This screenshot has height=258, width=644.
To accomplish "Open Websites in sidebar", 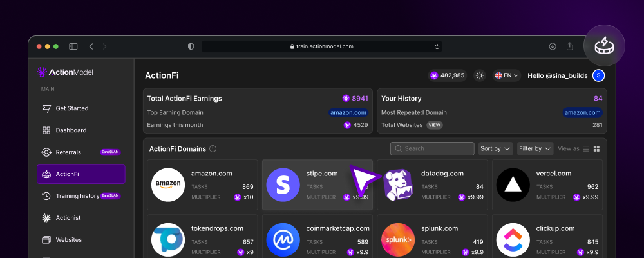I will [x=81, y=239].
